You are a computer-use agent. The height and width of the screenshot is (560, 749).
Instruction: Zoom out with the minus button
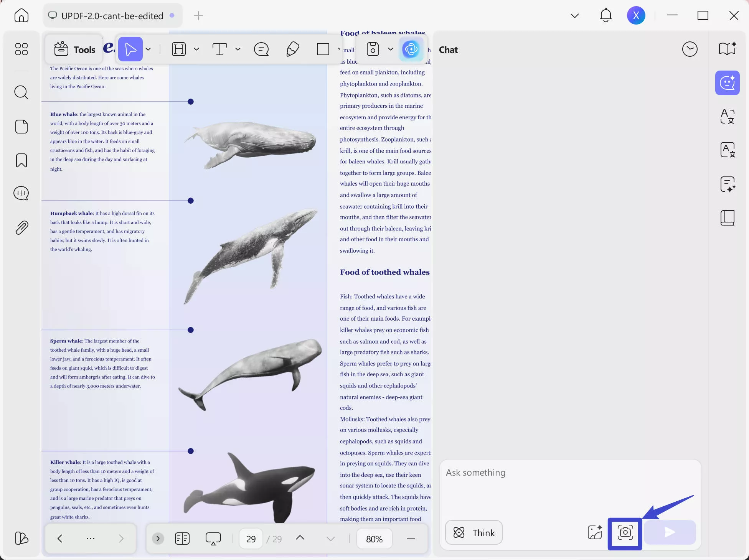(x=411, y=539)
